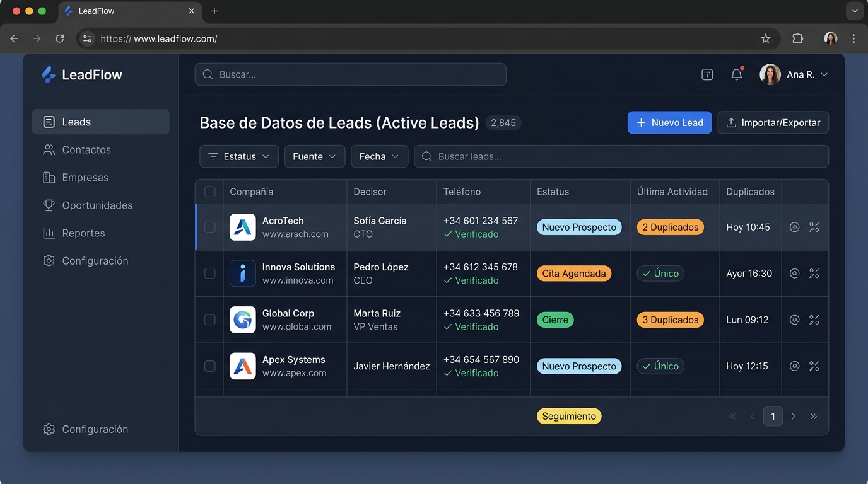This screenshot has width=868, height=484.
Task: Click the Global Corp company logo
Action: click(x=243, y=320)
